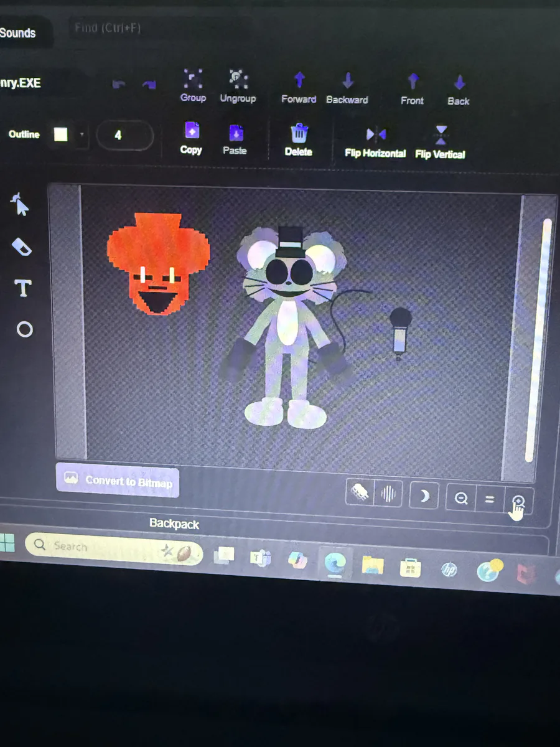Click Convert to Bitmap button

pyautogui.click(x=118, y=481)
